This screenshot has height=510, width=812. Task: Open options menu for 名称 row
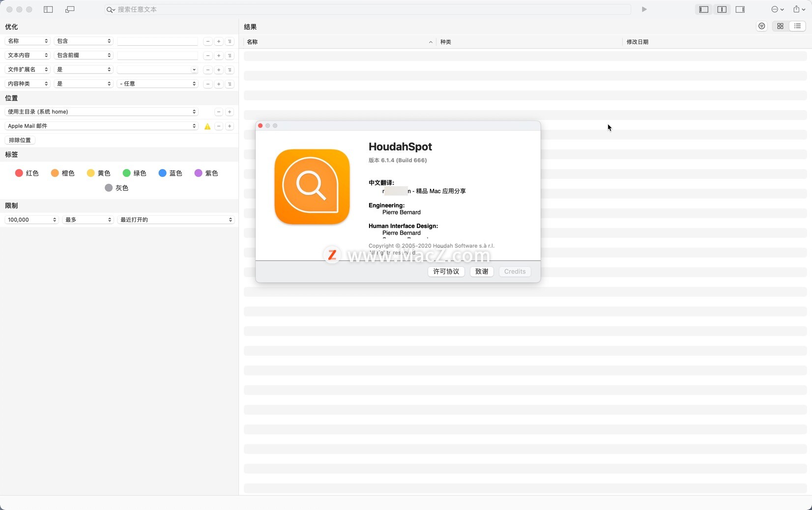coord(230,42)
